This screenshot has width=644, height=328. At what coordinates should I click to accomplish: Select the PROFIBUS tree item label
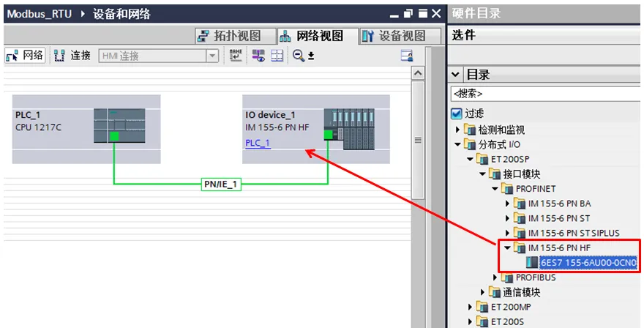click(x=536, y=277)
